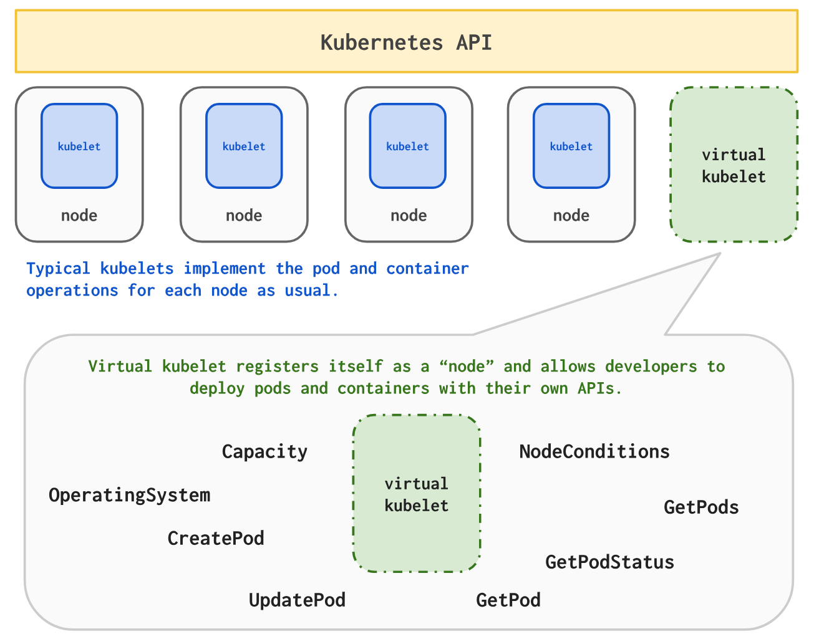Click the Capacity label
814x644 pixels.
click(x=264, y=451)
